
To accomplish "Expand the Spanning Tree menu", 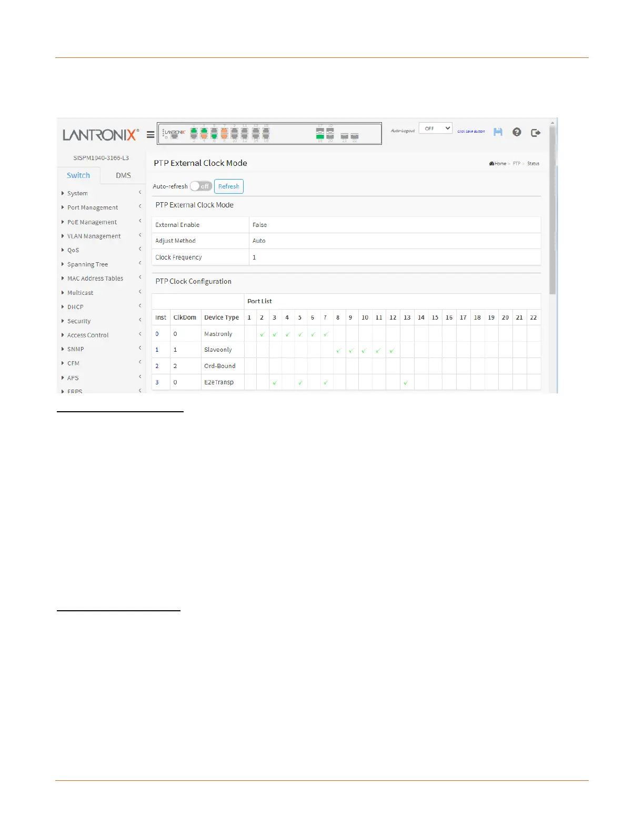I will (101, 264).
